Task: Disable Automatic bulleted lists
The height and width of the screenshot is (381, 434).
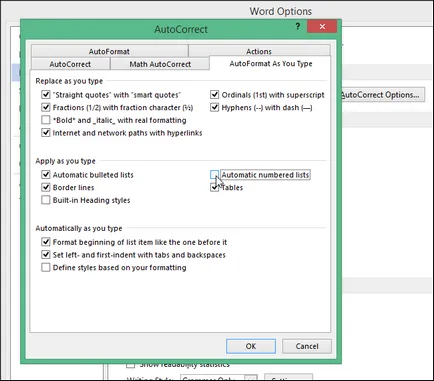Action: (x=46, y=175)
